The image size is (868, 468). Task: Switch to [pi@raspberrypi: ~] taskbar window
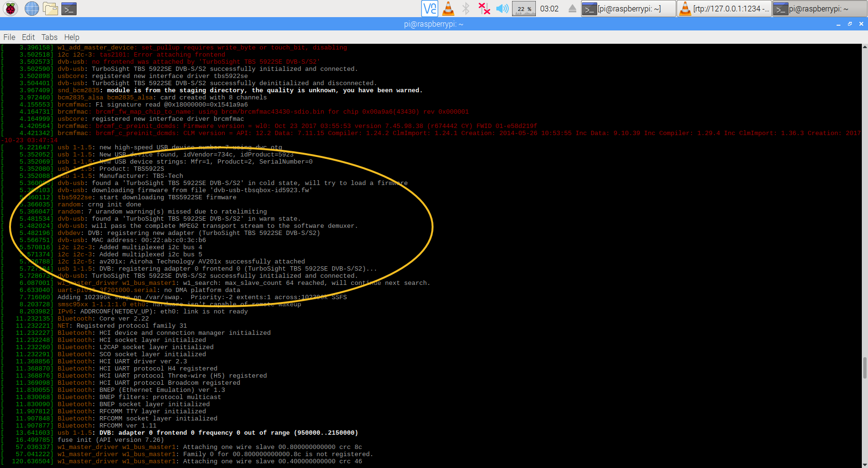[628, 9]
